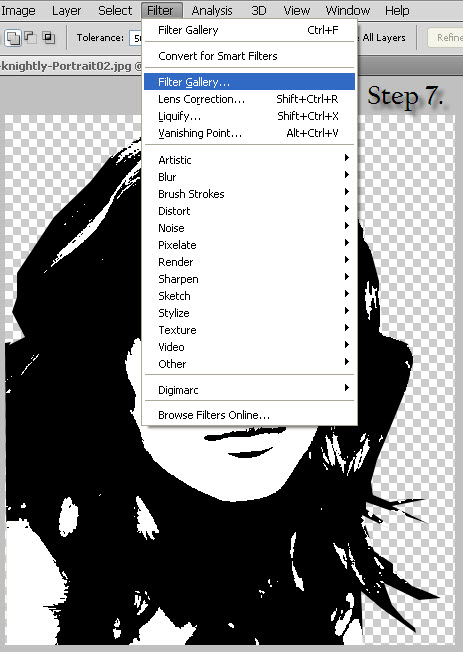Expand the Render filter submenu
The width and height of the screenshot is (463, 652).
[249, 262]
